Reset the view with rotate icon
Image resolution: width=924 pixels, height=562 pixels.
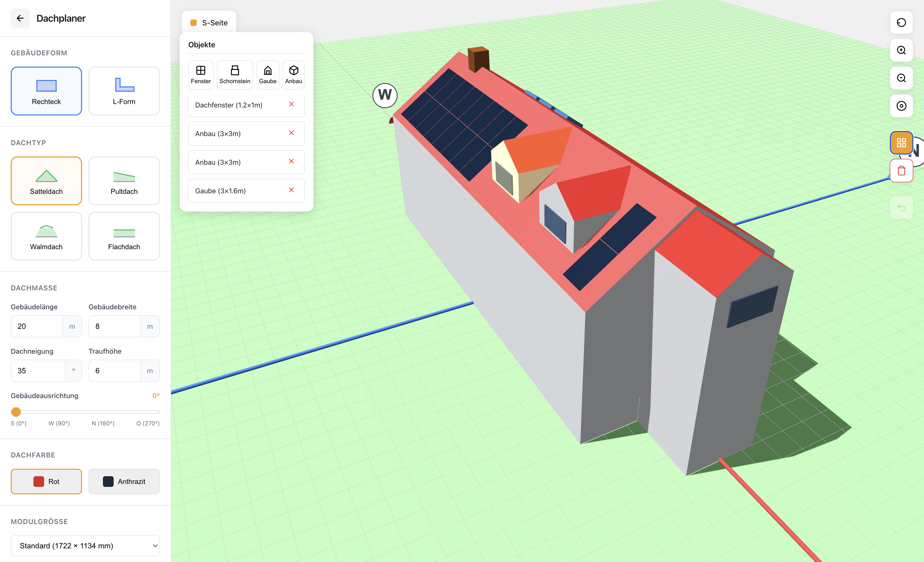(x=901, y=22)
